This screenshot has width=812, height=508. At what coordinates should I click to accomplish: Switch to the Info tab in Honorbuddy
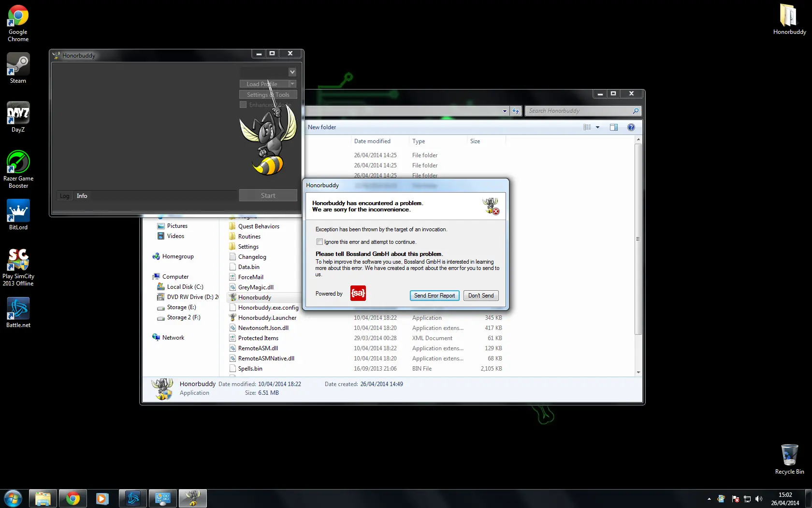tap(82, 196)
